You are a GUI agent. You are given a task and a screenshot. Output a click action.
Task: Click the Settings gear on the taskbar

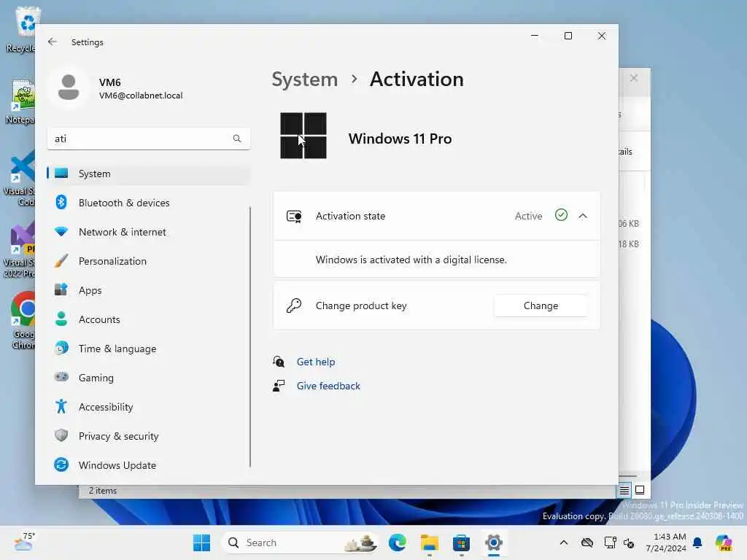click(494, 542)
